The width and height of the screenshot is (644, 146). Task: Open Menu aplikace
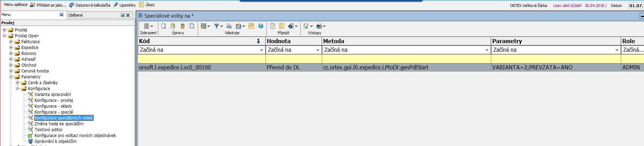point(16,5)
